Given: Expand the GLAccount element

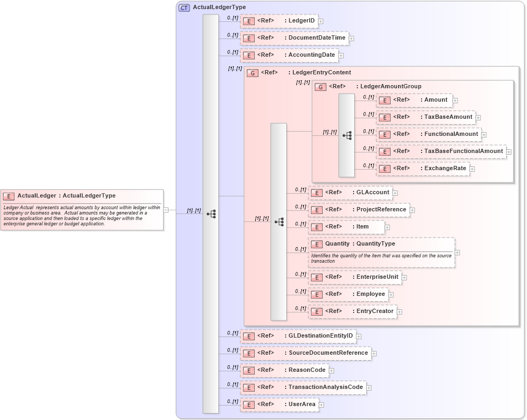Looking at the screenshot, I should [395, 193].
